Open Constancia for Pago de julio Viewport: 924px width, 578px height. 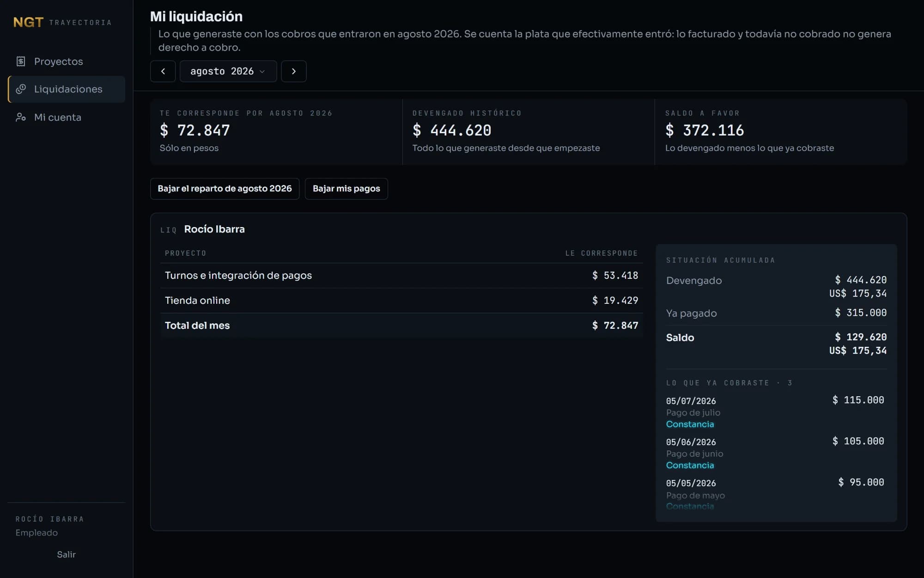pyautogui.click(x=690, y=424)
